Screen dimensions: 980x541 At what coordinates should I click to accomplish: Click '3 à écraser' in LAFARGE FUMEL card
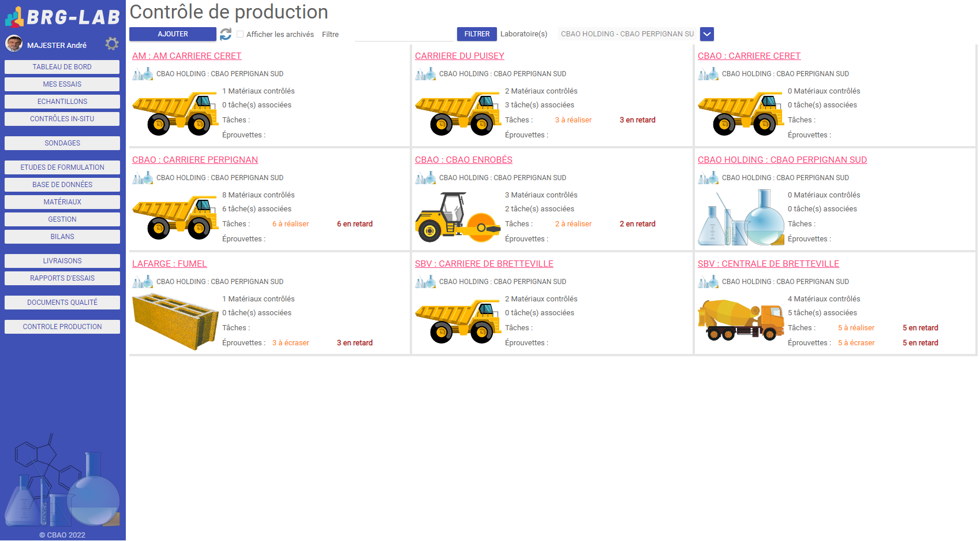(290, 343)
